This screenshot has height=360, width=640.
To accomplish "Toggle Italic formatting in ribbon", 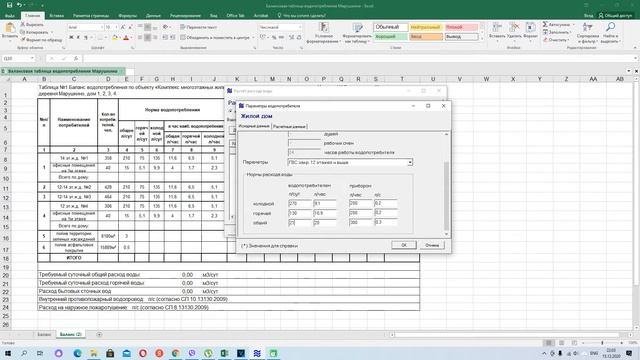I will [78, 38].
